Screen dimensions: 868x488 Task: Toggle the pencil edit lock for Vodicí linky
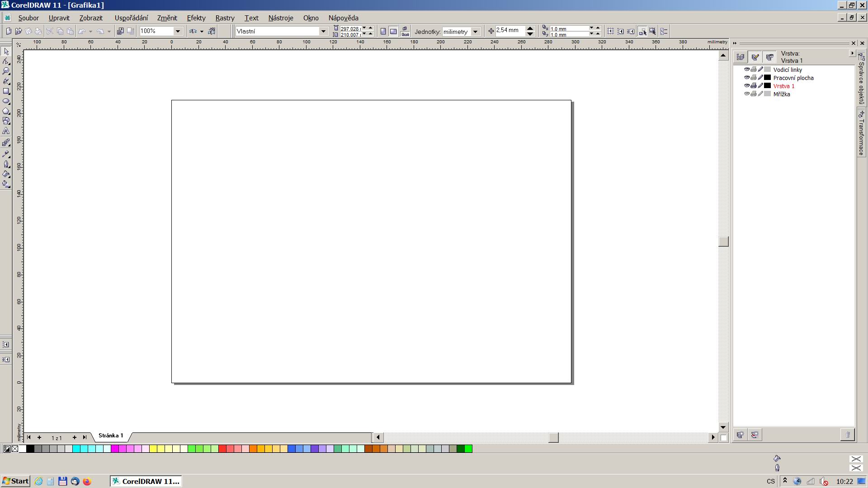760,70
